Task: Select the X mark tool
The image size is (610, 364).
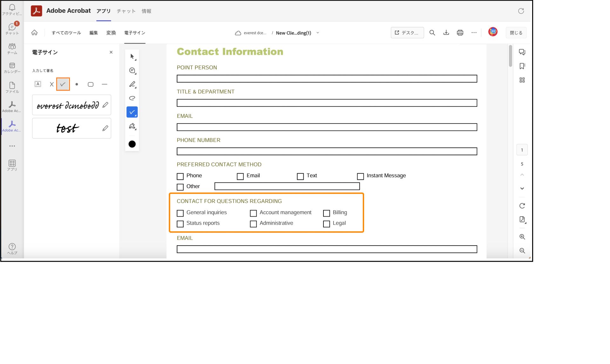Action: point(51,84)
